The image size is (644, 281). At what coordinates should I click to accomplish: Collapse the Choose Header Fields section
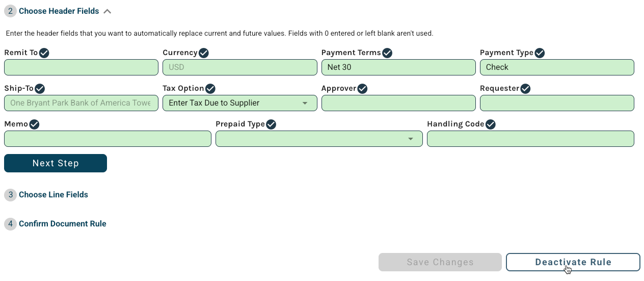[x=108, y=11]
